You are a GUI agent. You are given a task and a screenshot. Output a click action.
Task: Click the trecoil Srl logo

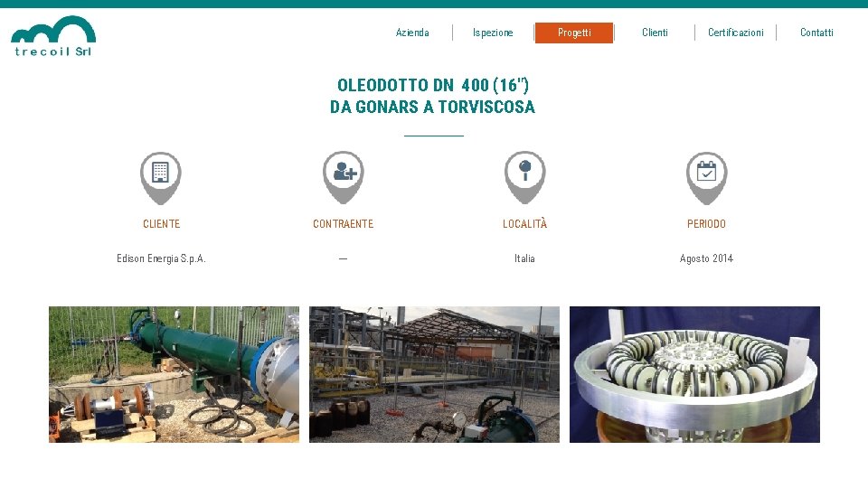[x=53, y=36]
